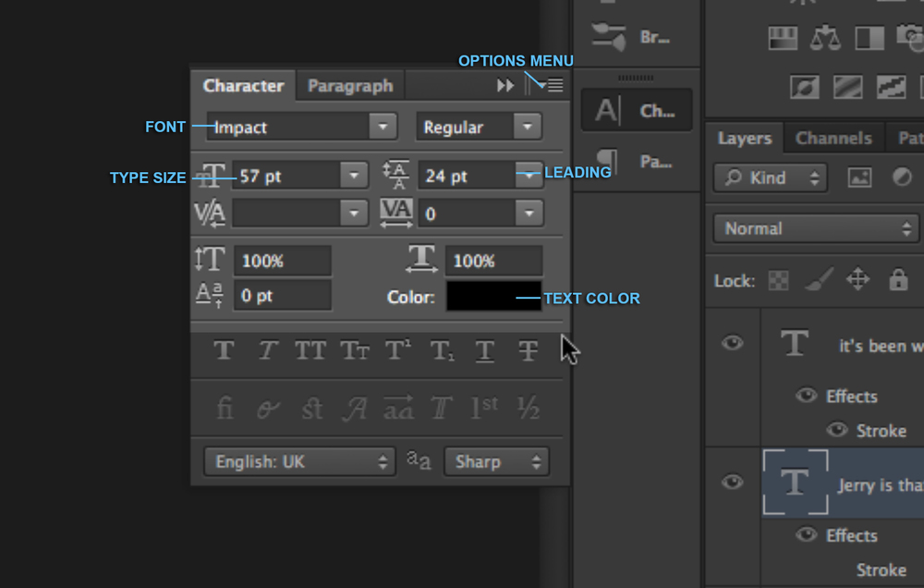Screen dimensions: 924x588
Task: Open the Normal blend mode dropdown
Action: click(816, 228)
